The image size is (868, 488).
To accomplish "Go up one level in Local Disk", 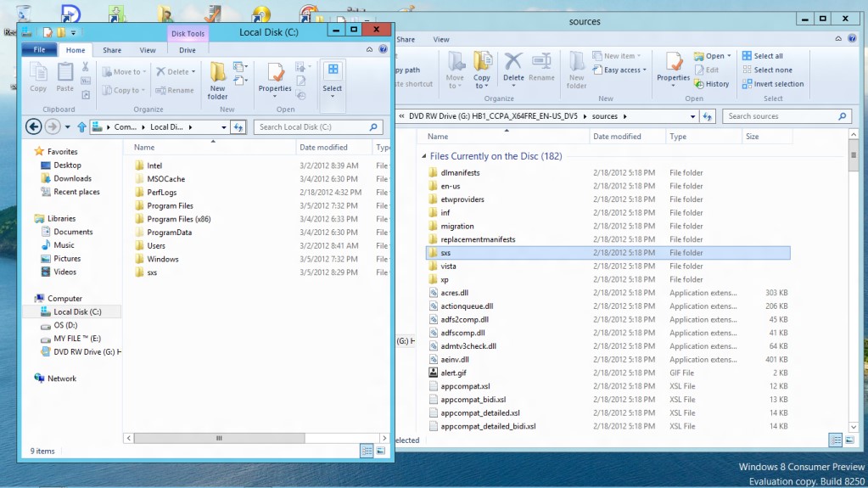I will click(81, 127).
